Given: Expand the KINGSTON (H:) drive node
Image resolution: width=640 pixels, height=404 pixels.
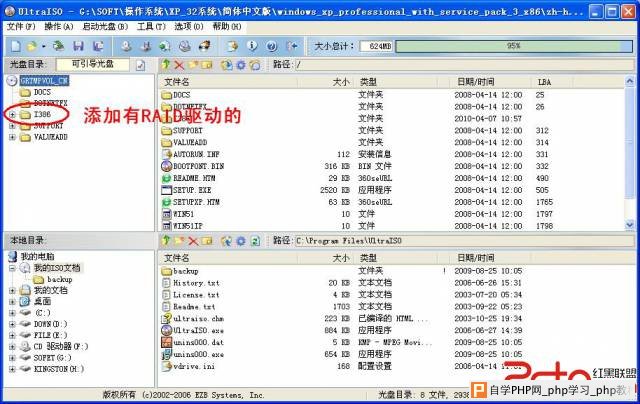Looking at the screenshot, I should pos(12,369).
